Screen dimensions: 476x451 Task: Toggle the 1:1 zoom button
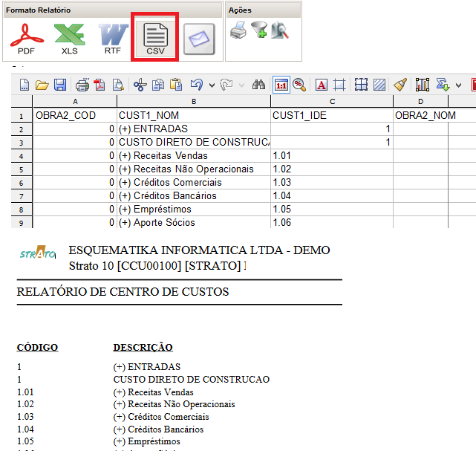(281, 85)
